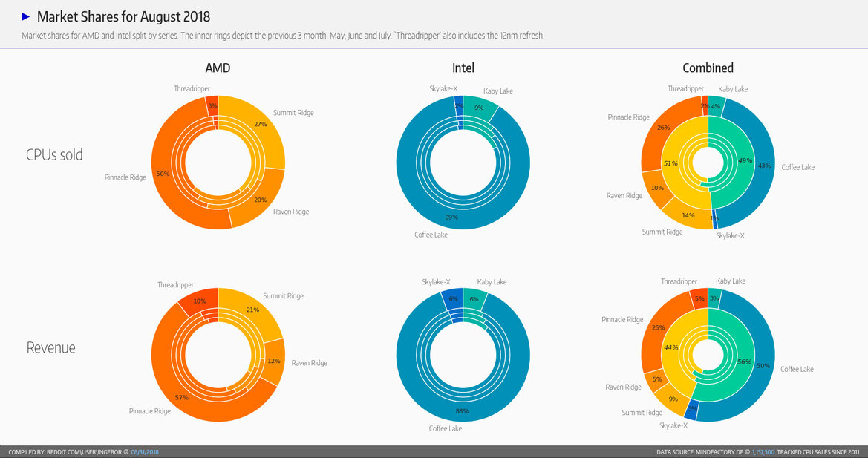Select the 10% Raven Ridge segment in Combined CPUs sold
The height and width of the screenshot is (458, 868).
[x=656, y=188]
